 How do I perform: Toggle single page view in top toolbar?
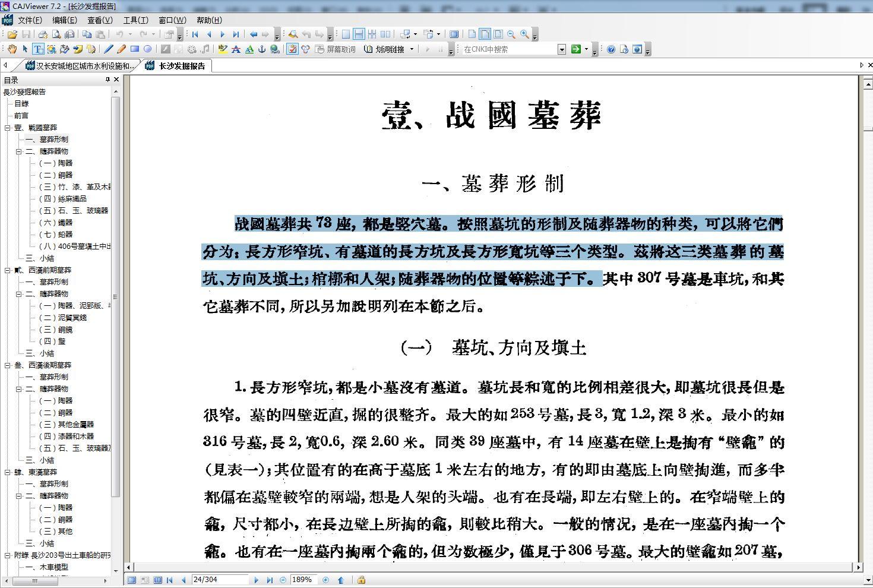click(346, 34)
